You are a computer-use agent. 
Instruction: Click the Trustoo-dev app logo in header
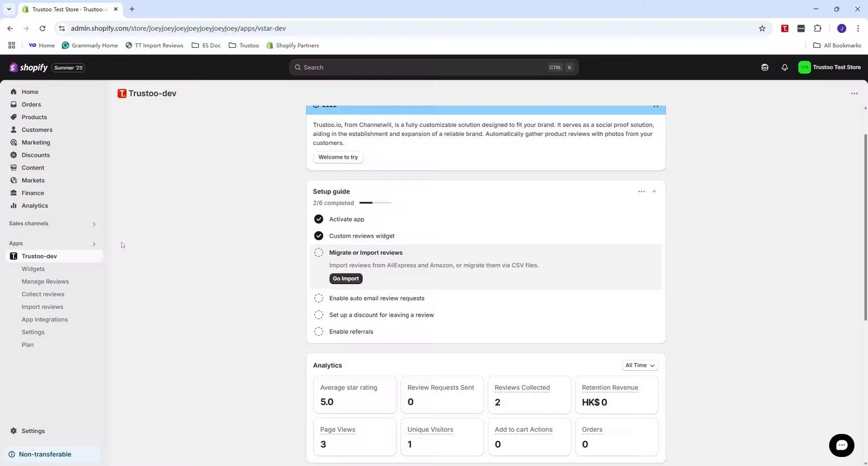click(122, 93)
